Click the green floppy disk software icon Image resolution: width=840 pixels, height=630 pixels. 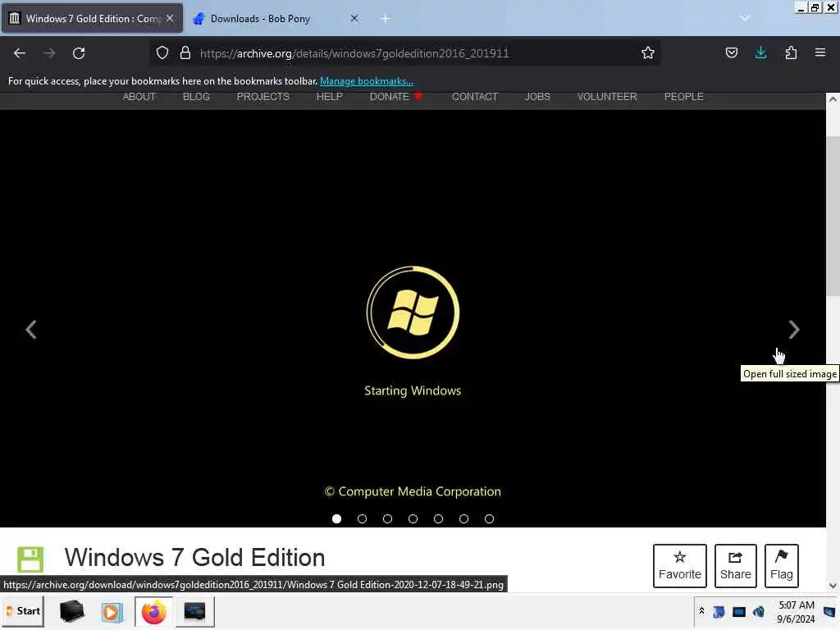(30, 559)
